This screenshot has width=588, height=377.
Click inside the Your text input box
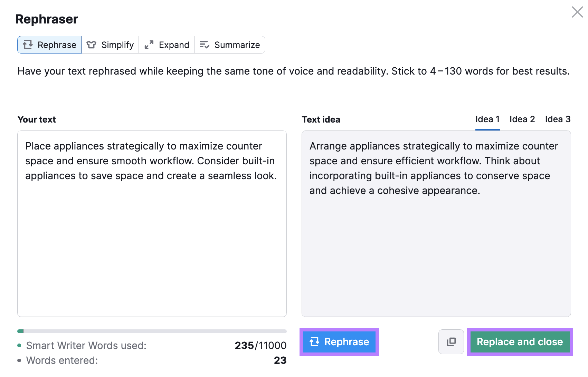click(152, 242)
